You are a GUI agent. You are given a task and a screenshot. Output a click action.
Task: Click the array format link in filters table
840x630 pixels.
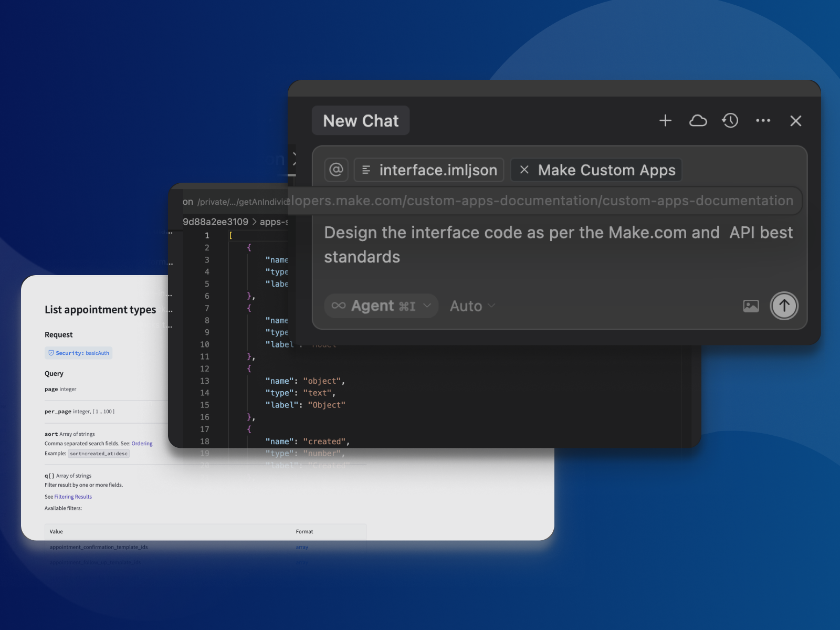[x=302, y=547]
